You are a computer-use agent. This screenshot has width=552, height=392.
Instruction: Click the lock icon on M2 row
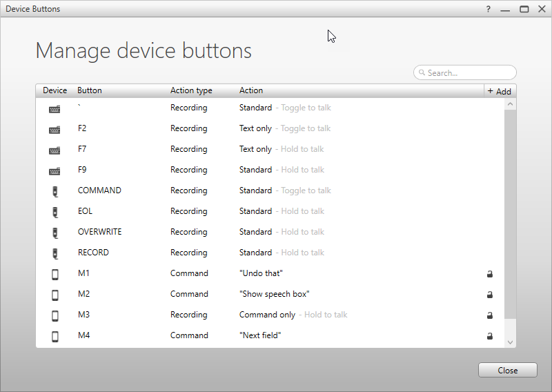coord(490,295)
